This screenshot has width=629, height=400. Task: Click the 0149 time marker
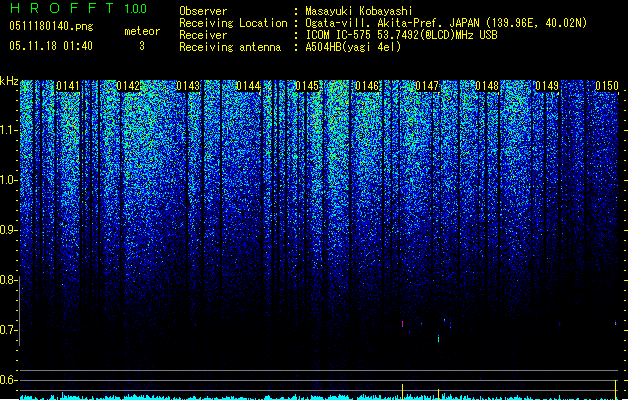tap(547, 86)
